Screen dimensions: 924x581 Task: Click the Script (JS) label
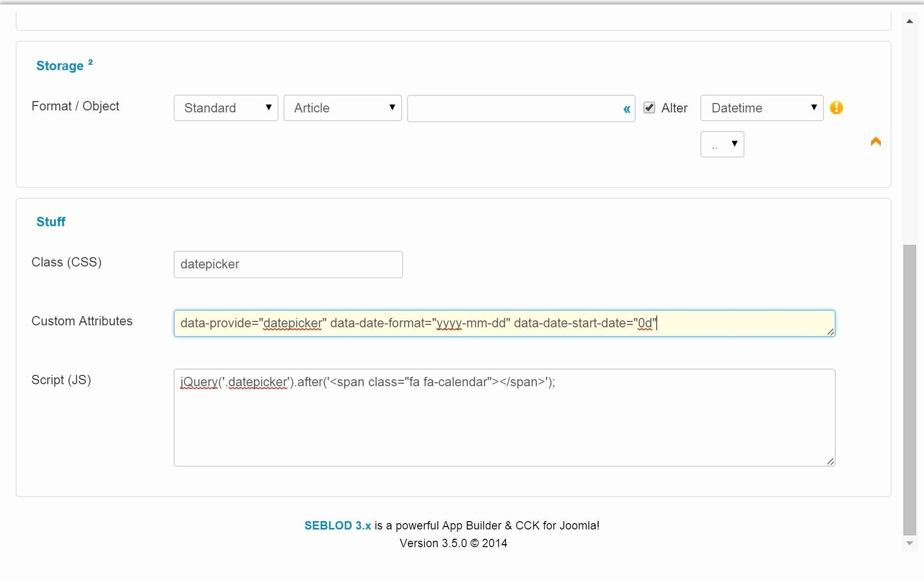61,380
